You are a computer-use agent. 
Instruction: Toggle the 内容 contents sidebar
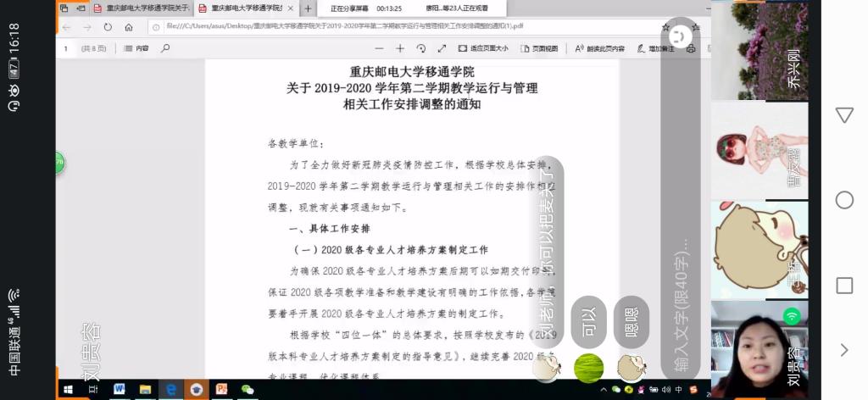pyautogui.click(x=136, y=48)
